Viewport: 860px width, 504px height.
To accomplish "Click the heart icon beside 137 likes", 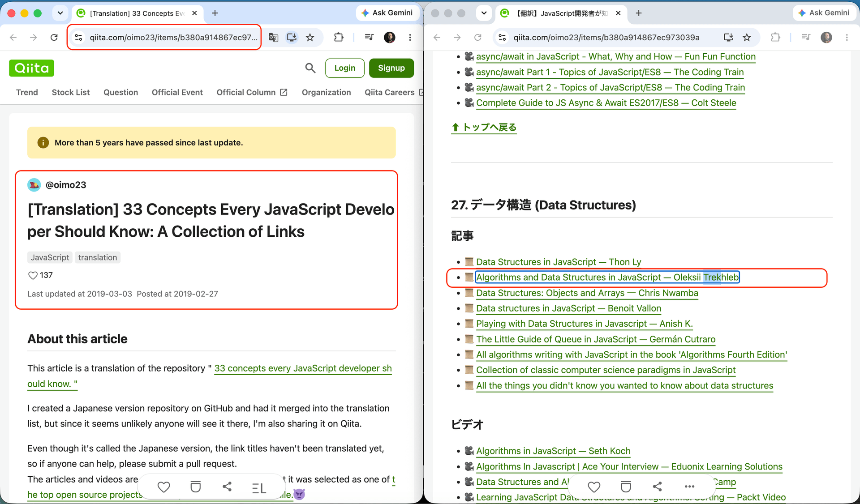I will (33, 275).
